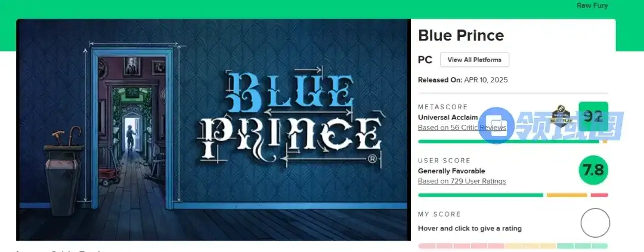The width and height of the screenshot is (644, 252).
Task: Open the Based on 729 User Ratings link
Action: pyautogui.click(x=462, y=182)
